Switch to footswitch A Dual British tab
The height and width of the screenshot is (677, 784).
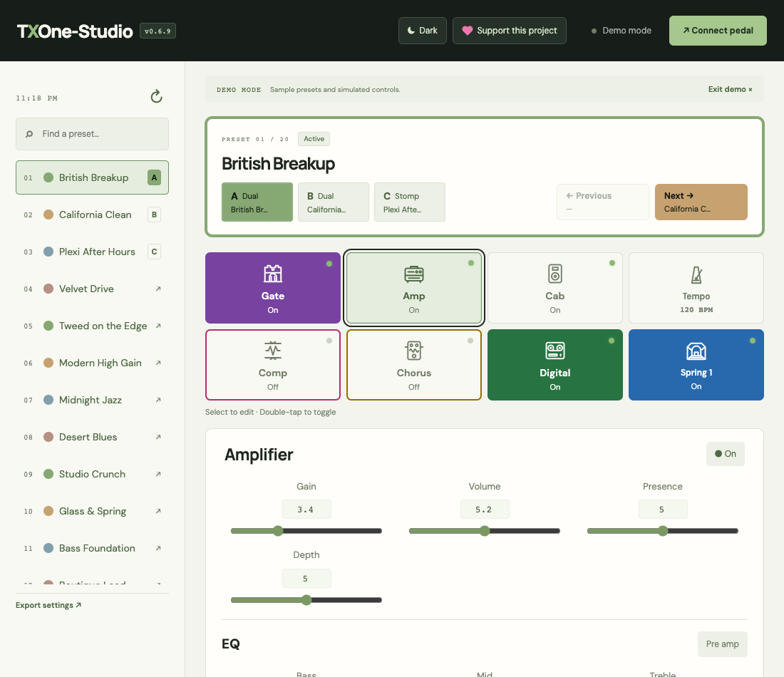click(257, 202)
